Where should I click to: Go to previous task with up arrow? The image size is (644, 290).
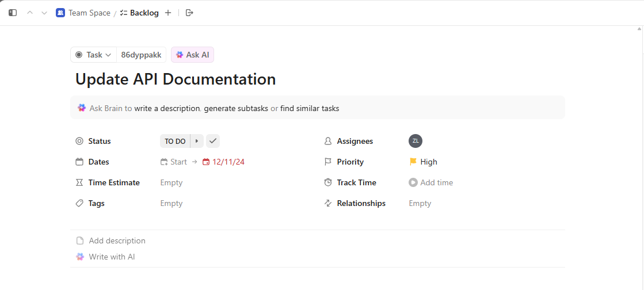(x=30, y=13)
